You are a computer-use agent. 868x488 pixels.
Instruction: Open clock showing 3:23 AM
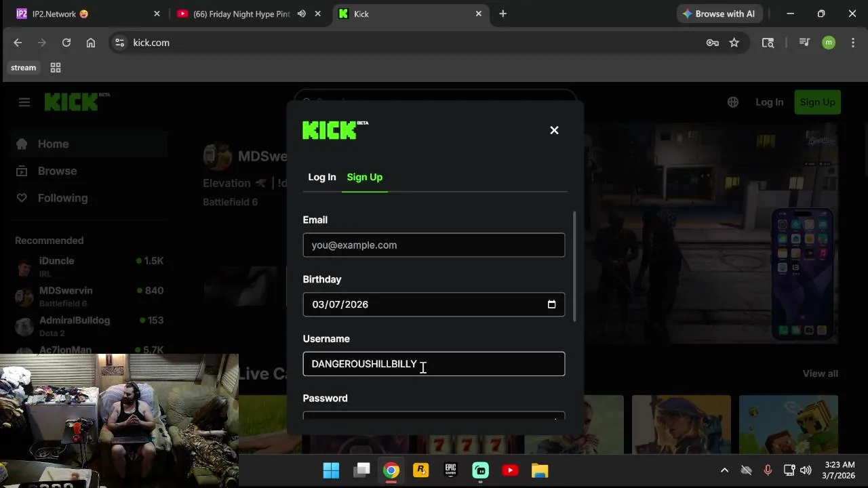pyautogui.click(x=840, y=470)
